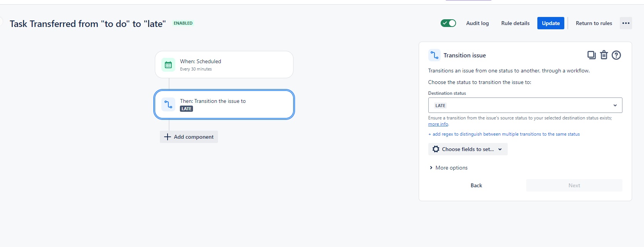Screen dimensions: 644x247
Task: Open the more info link
Action: click(438, 124)
